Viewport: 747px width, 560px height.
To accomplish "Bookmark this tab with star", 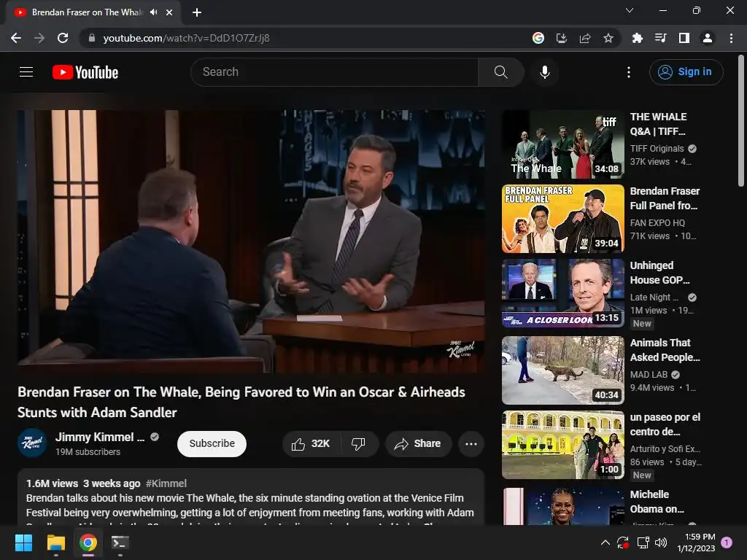I will coord(608,38).
